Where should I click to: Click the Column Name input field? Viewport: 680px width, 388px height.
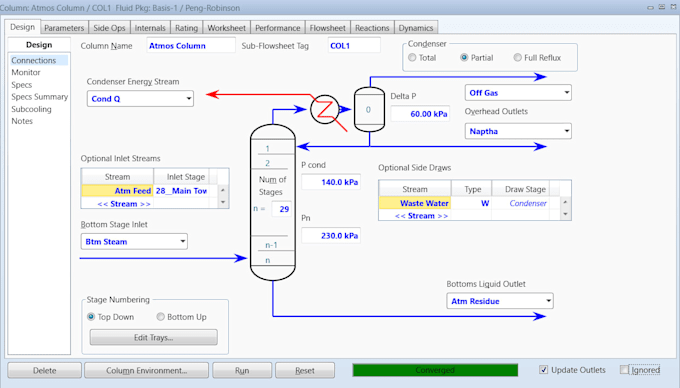tap(191, 46)
